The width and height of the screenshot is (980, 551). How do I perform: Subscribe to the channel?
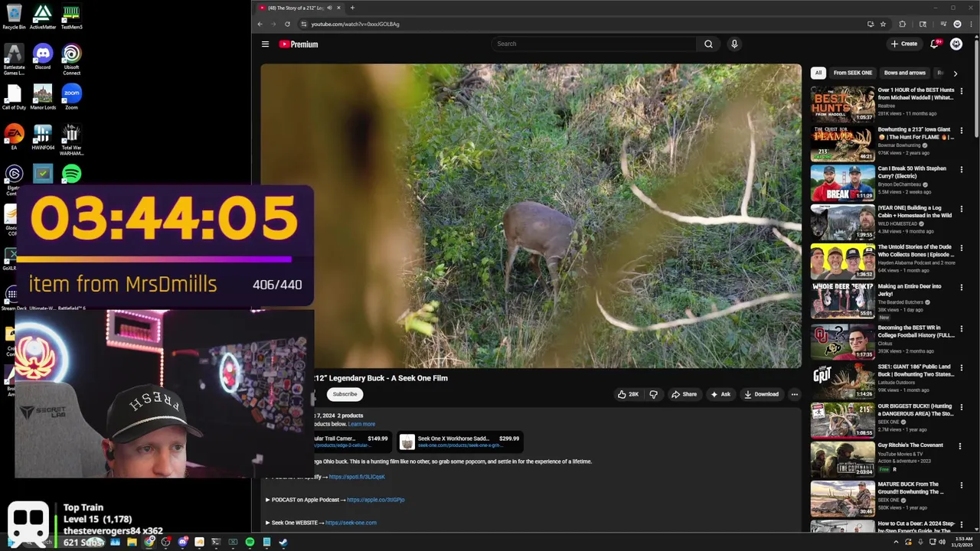point(345,394)
